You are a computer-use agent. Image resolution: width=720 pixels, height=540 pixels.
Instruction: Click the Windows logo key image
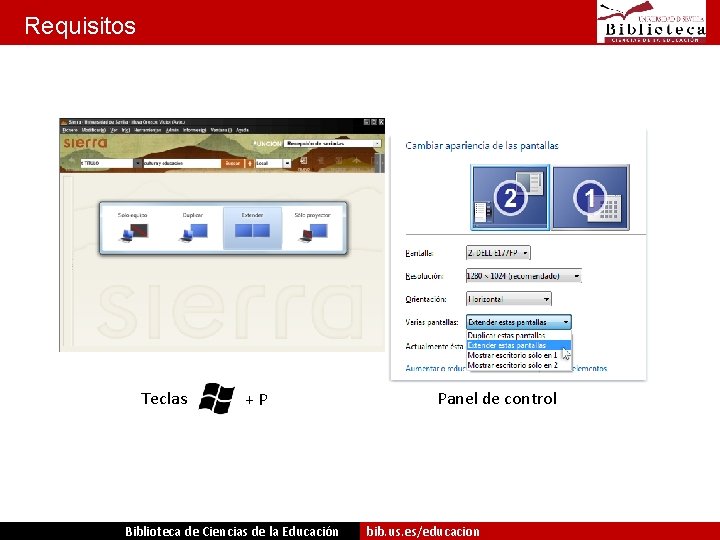point(216,398)
